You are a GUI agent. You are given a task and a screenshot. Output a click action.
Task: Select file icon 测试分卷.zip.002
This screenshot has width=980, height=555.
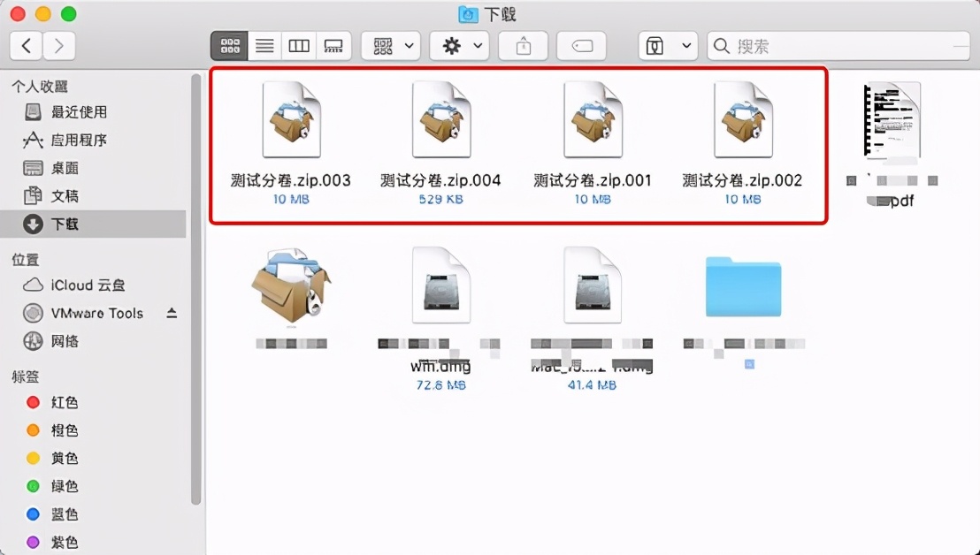743,119
